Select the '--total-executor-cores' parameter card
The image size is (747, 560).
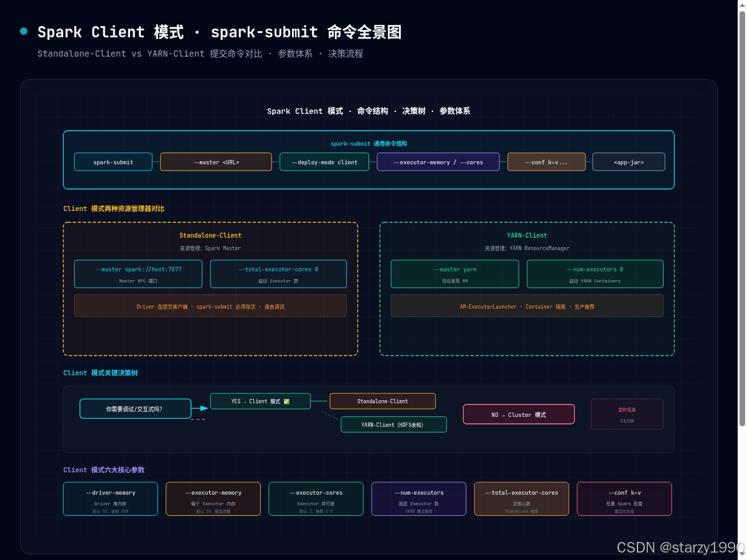(522, 499)
